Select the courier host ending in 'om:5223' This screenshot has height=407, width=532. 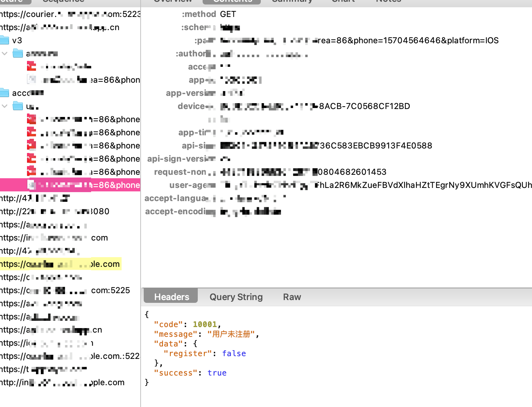point(69,14)
